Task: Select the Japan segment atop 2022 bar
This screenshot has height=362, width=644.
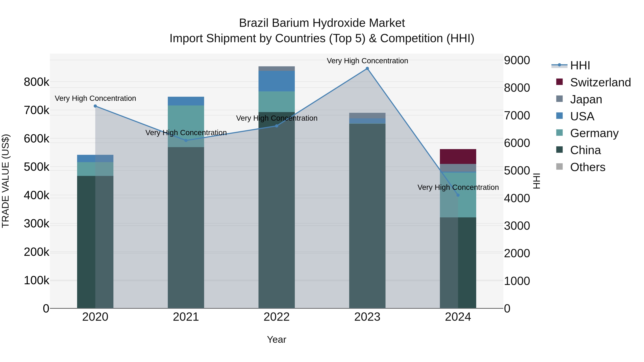Action: (x=277, y=68)
